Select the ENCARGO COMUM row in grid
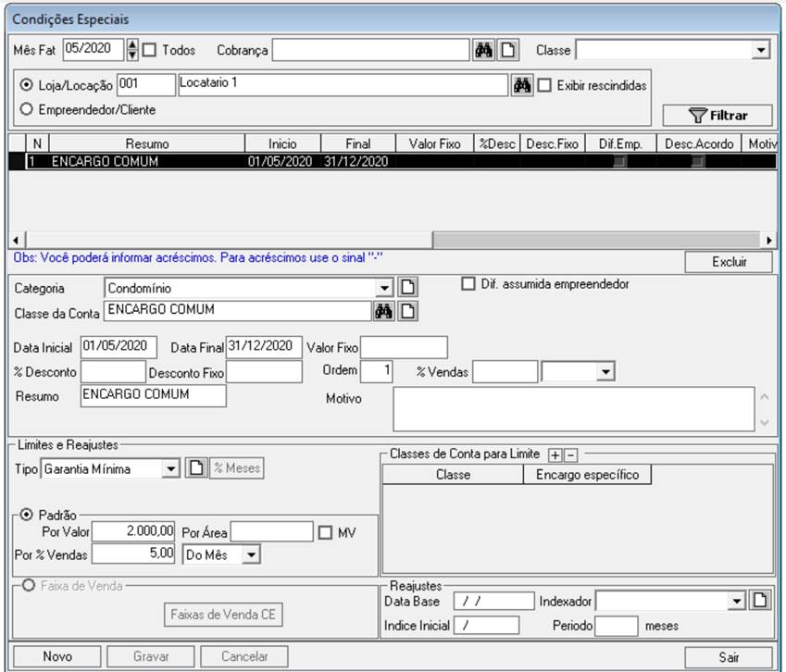This screenshot has width=786, height=672. [x=393, y=161]
